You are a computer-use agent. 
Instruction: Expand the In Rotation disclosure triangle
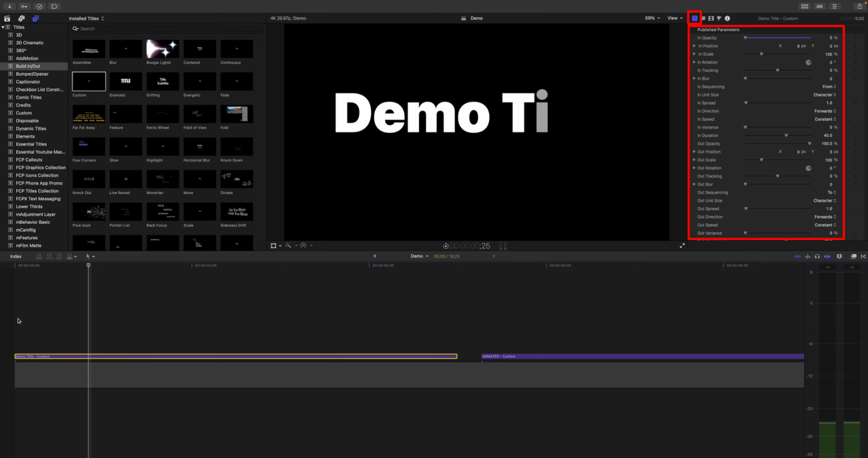click(694, 62)
